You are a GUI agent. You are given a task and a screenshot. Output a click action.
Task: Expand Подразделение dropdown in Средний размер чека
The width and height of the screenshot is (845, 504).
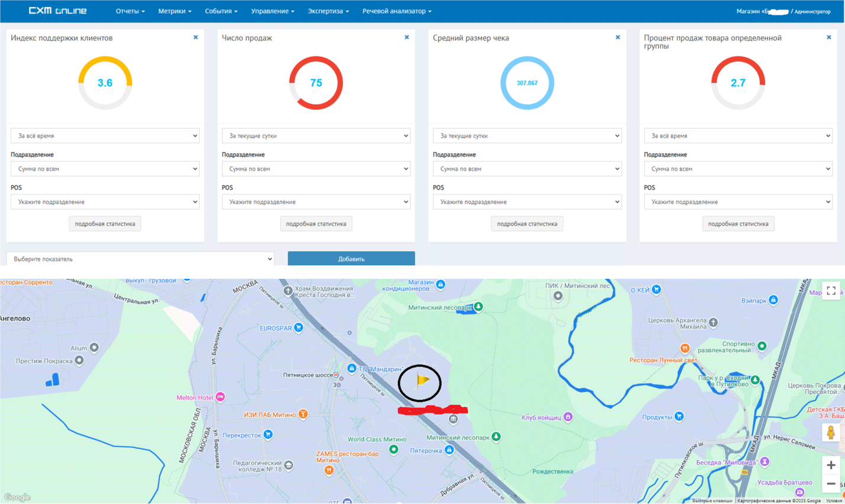[x=527, y=169]
